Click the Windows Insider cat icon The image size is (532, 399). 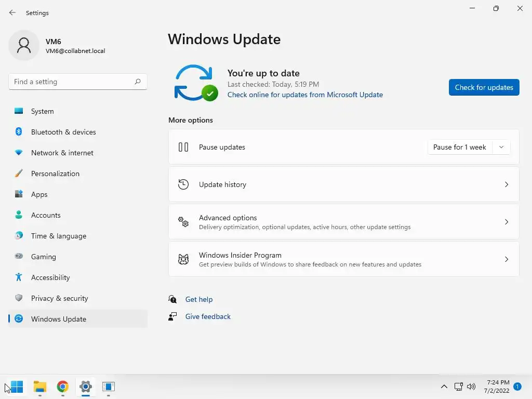183,259
